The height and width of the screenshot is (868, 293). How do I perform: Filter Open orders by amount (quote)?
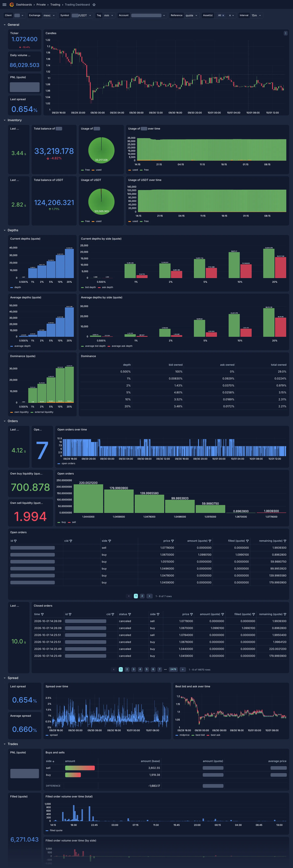point(210,541)
